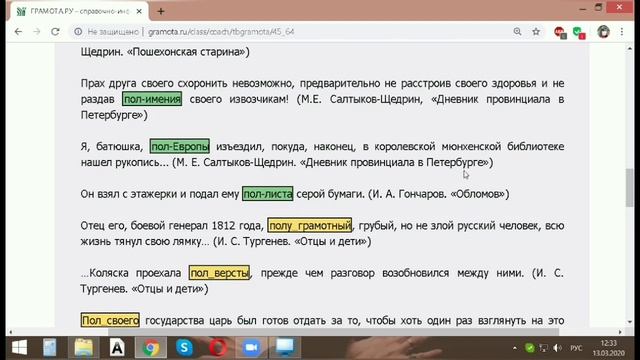Open the Windows Start menu
The height and width of the screenshot is (360, 640).
pyautogui.click(x=19, y=348)
